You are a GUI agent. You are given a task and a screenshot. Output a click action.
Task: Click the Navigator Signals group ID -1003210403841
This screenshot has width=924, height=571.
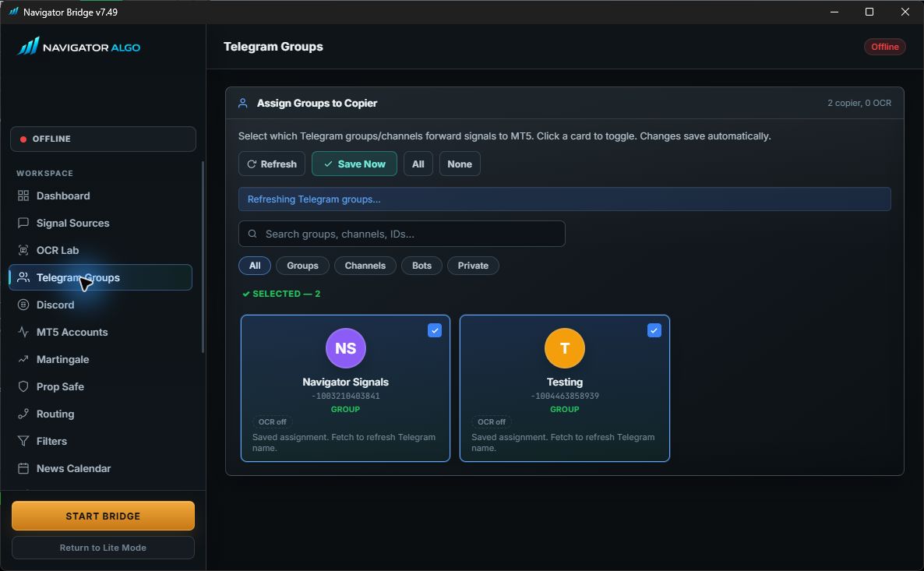(345, 396)
